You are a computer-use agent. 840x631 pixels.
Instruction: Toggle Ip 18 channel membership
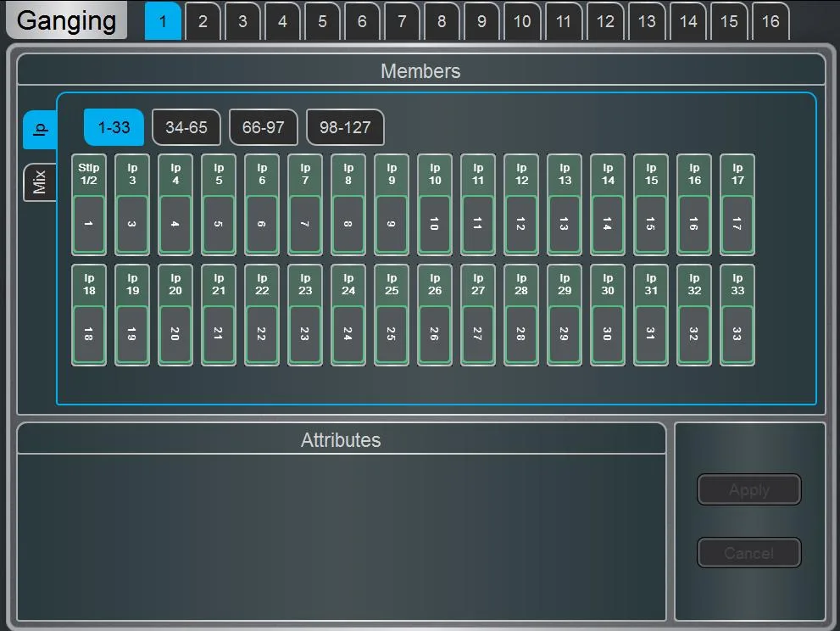click(89, 315)
